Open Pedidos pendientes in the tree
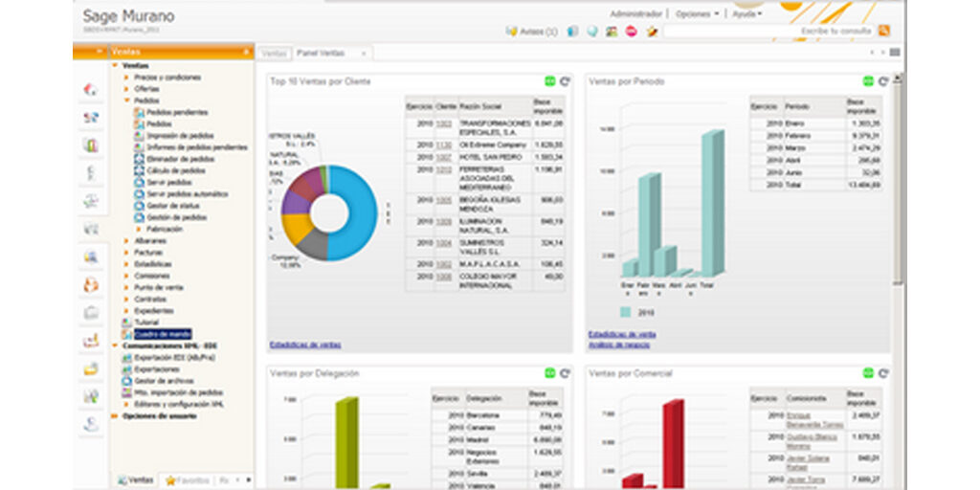980x490 pixels. (x=176, y=112)
